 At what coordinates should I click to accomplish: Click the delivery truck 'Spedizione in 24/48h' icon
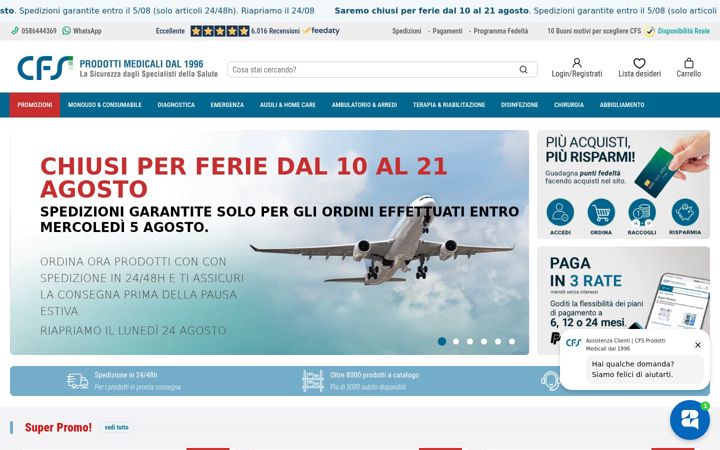77,381
